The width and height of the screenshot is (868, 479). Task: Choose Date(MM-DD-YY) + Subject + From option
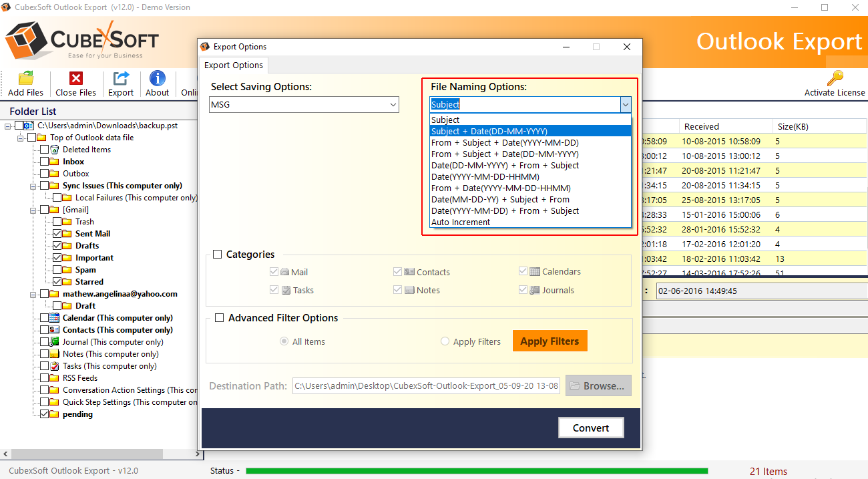click(530, 199)
